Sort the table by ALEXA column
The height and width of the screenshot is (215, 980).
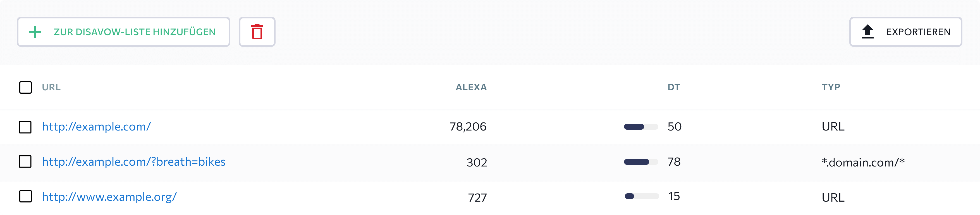point(471,87)
